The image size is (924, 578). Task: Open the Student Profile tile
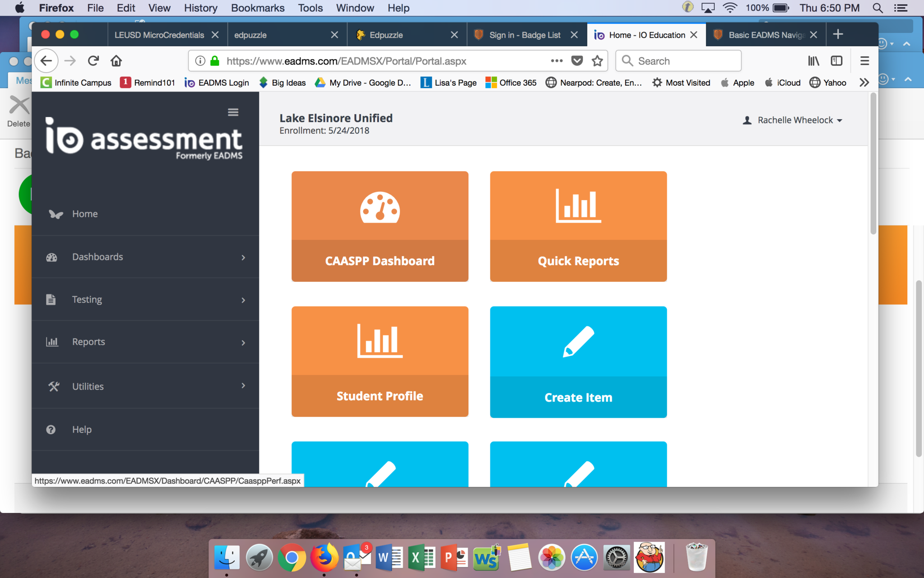click(379, 361)
